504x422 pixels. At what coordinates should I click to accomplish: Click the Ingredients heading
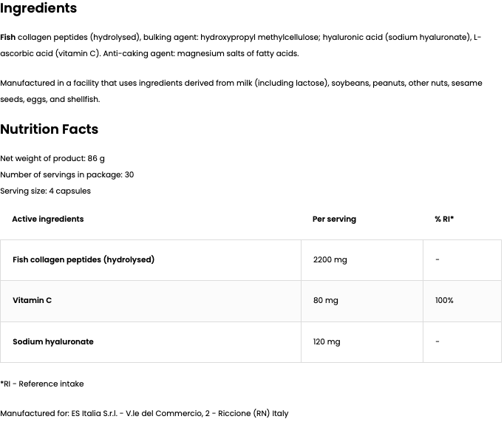38,8
